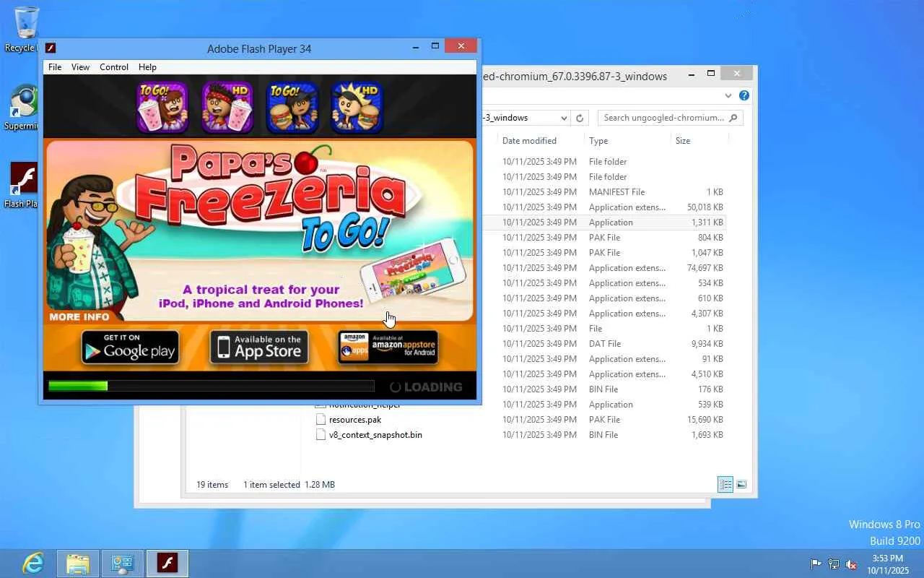Minimize the Flash Player window
Viewport: 924px width, 578px height.
point(416,48)
